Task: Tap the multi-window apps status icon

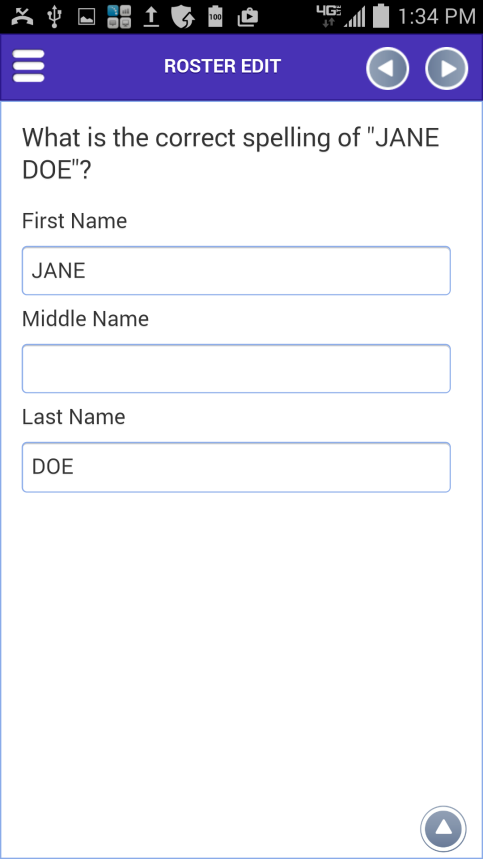Action: 119,17
